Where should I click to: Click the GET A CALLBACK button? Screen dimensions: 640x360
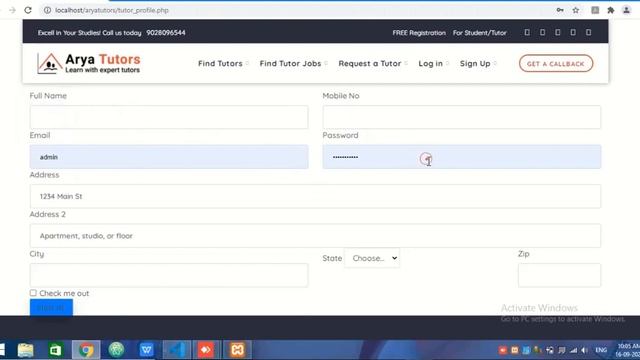coord(556,64)
